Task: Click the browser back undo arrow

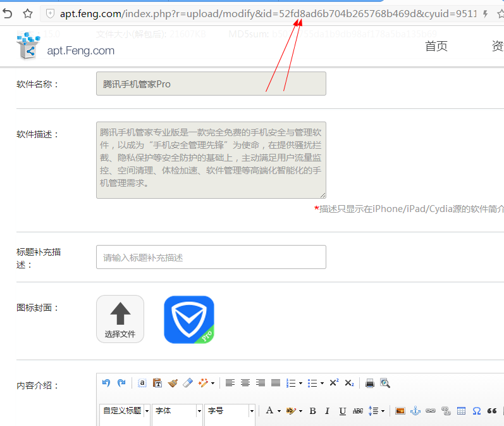Action: [8, 13]
